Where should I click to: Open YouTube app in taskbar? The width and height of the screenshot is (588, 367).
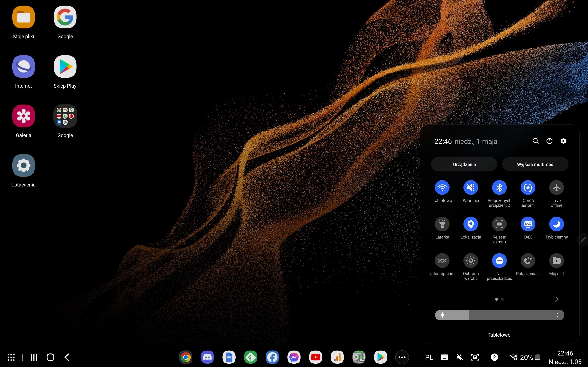click(315, 357)
